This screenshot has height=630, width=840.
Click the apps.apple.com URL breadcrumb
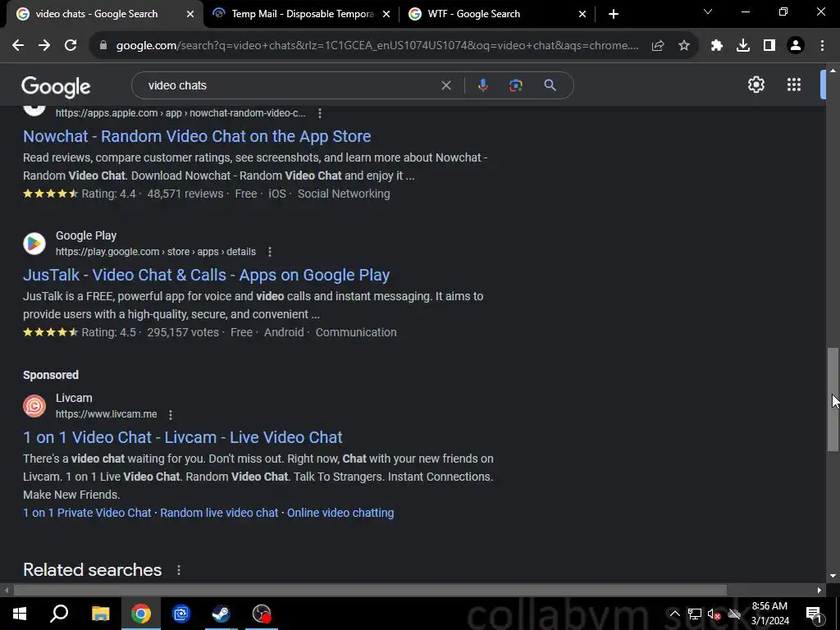[x=180, y=113]
